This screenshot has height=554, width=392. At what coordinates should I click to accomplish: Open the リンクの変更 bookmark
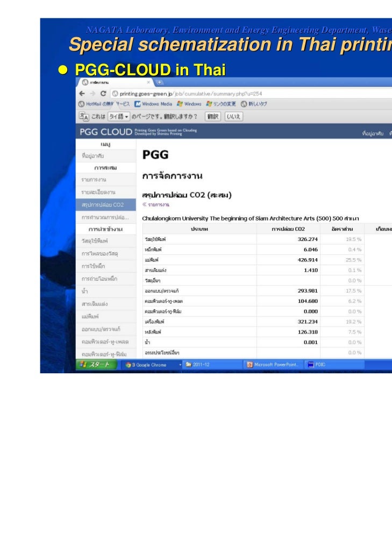(221, 104)
